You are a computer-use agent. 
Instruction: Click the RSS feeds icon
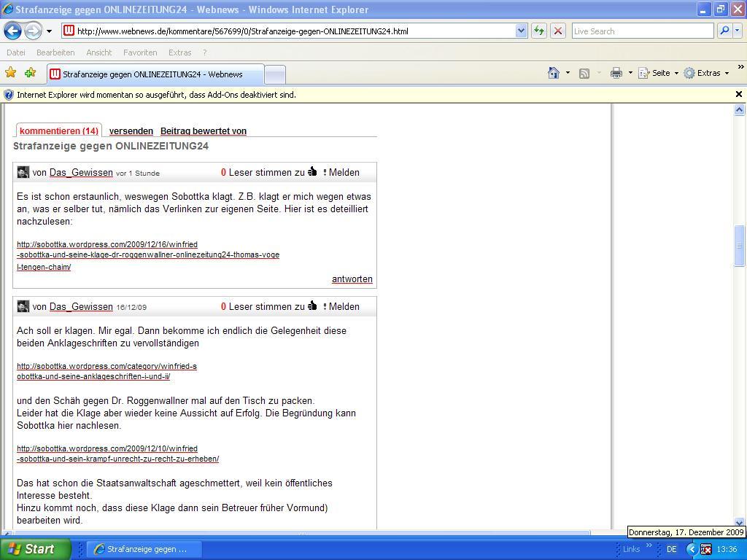point(584,74)
